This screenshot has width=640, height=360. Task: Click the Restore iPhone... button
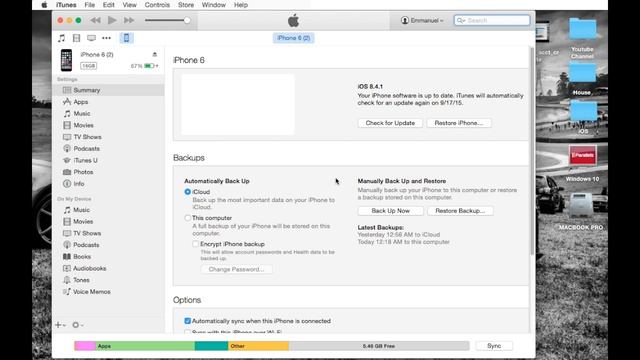(459, 123)
